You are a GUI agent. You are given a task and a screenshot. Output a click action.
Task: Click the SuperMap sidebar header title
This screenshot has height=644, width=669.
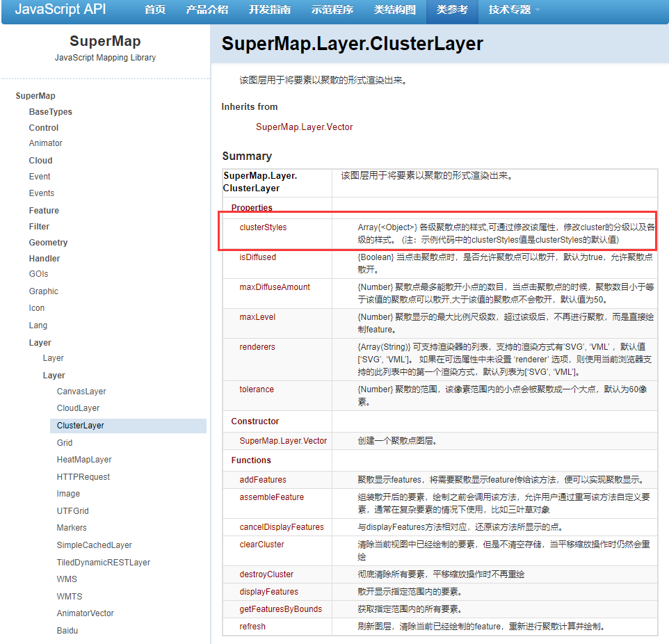106,41
